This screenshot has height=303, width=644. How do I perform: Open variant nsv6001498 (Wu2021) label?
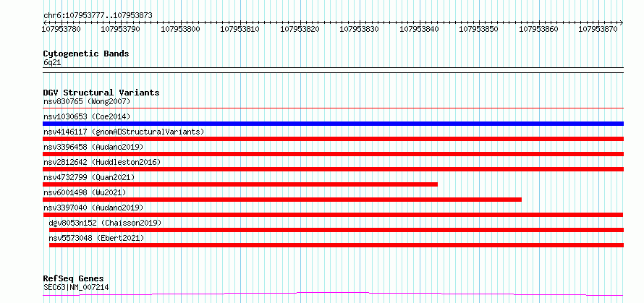85,192
